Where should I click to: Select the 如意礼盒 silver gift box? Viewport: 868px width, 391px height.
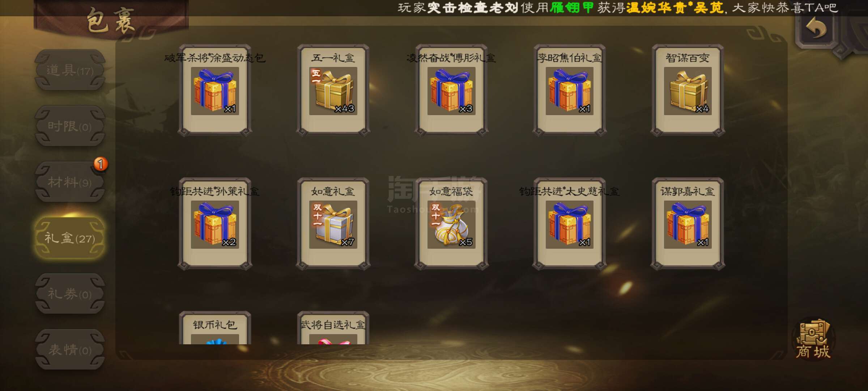click(333, 224)
